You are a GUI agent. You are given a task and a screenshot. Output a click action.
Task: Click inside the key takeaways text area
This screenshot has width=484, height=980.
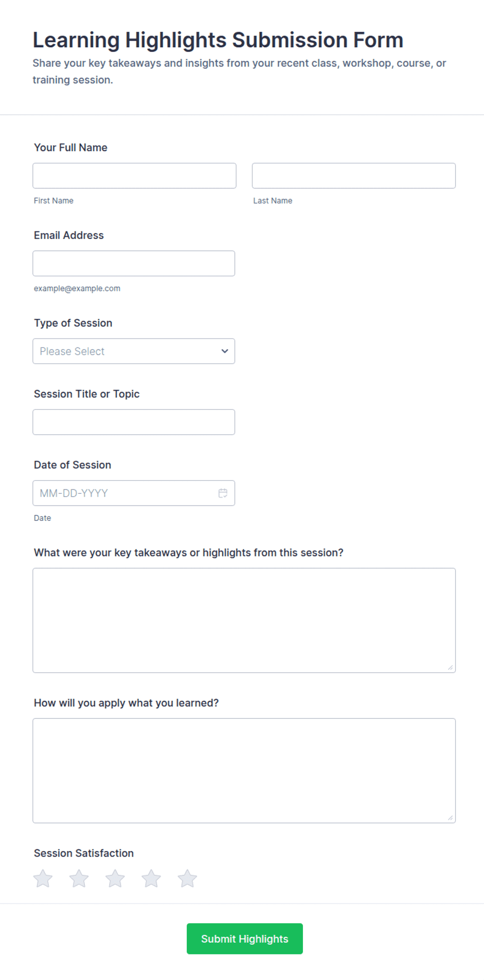(x=244, y=621)
